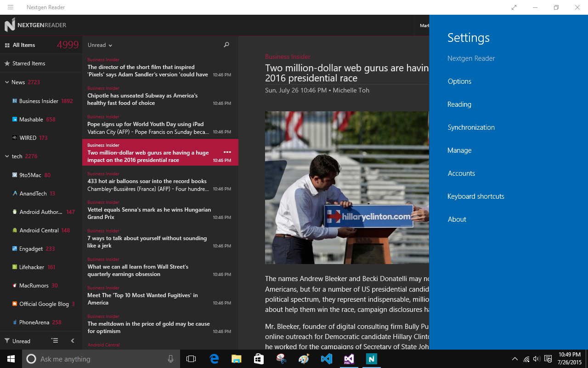Click the Unread filter funnel icon at the bottom

coord(7,341)
